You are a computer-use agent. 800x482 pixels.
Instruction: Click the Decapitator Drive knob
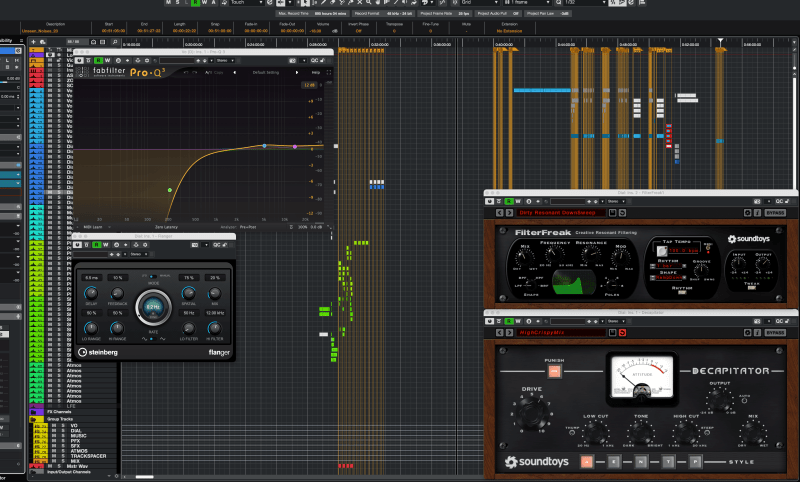[531, 413]
